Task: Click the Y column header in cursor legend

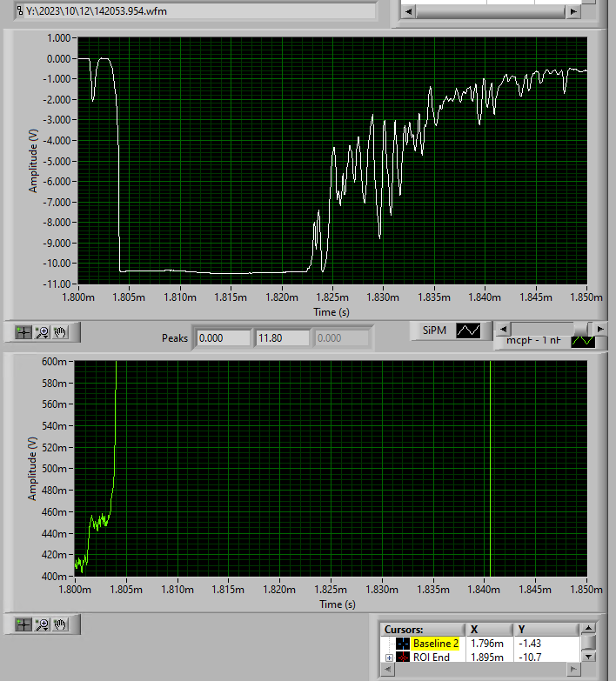Action: [546, 630]
